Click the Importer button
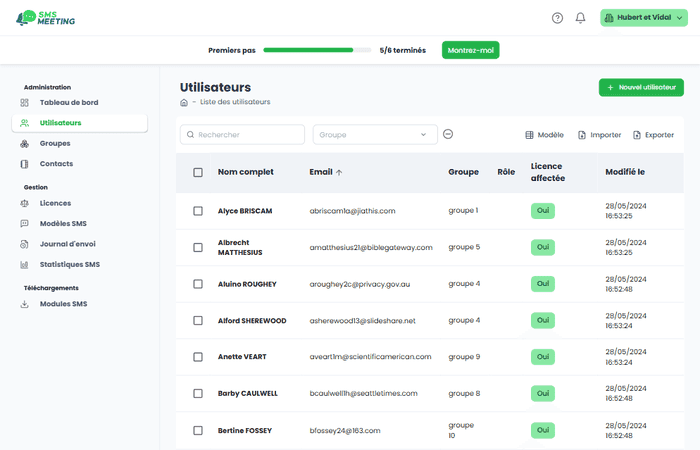 tap(600, 135)
